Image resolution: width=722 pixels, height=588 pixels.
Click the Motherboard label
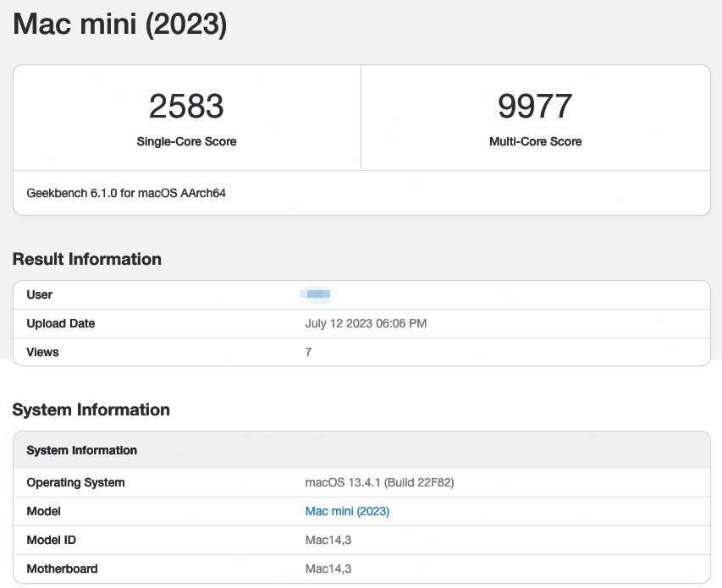coord(62,569)
